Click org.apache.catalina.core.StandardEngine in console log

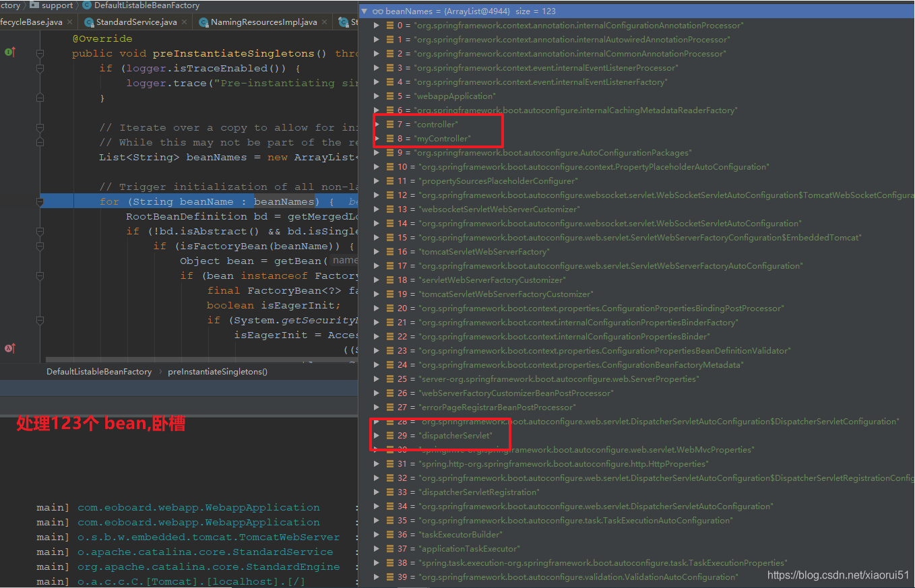pos(209,567)
